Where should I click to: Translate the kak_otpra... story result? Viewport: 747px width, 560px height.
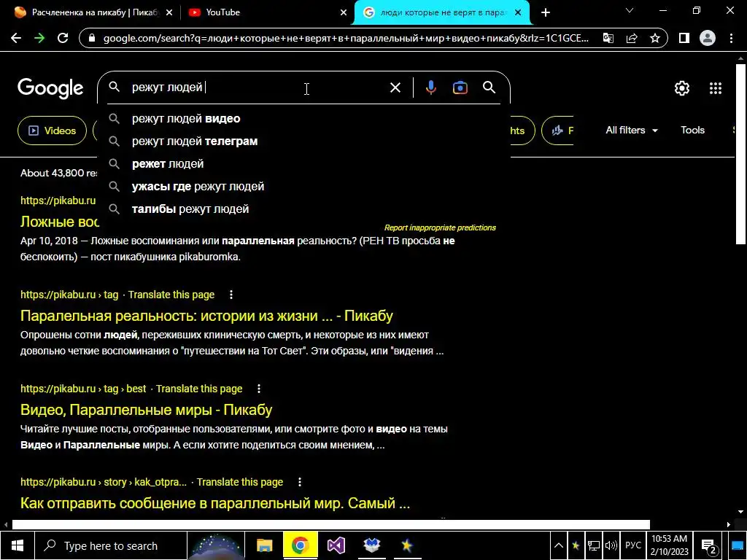click(239, 482)
